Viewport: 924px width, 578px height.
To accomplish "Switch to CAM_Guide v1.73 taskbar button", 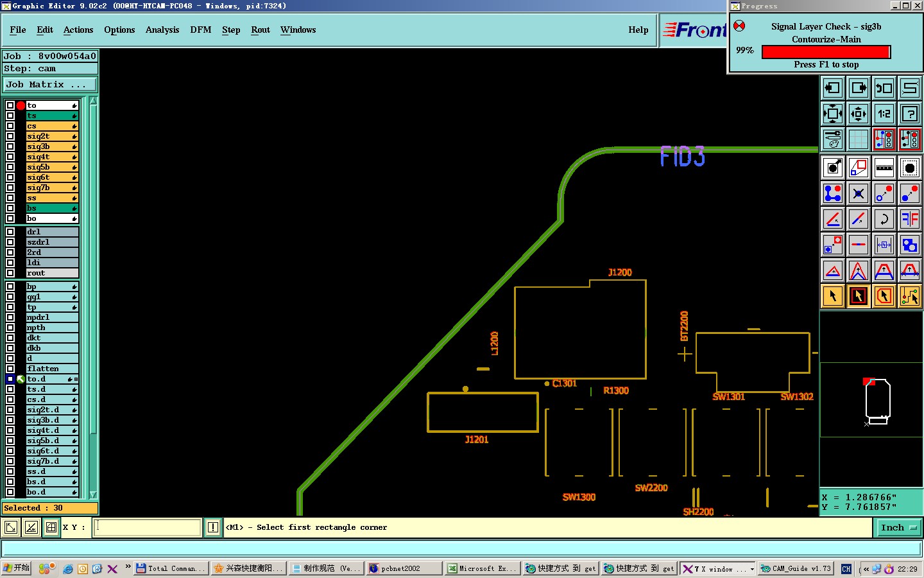I will [796, 568].
